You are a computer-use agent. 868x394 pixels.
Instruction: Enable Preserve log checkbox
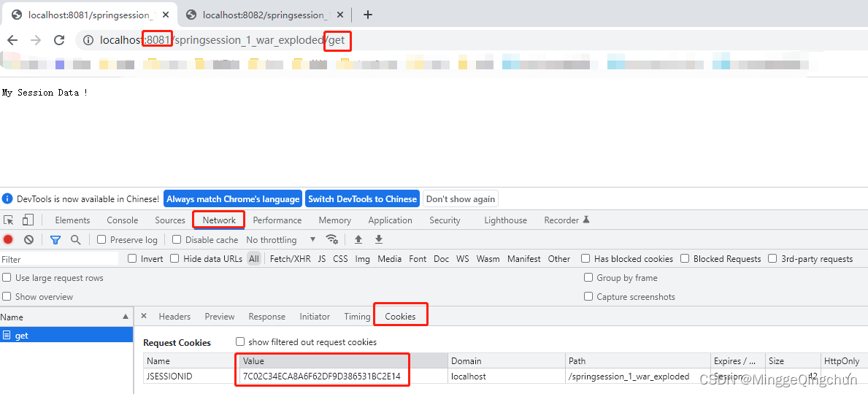coord(101,239)
